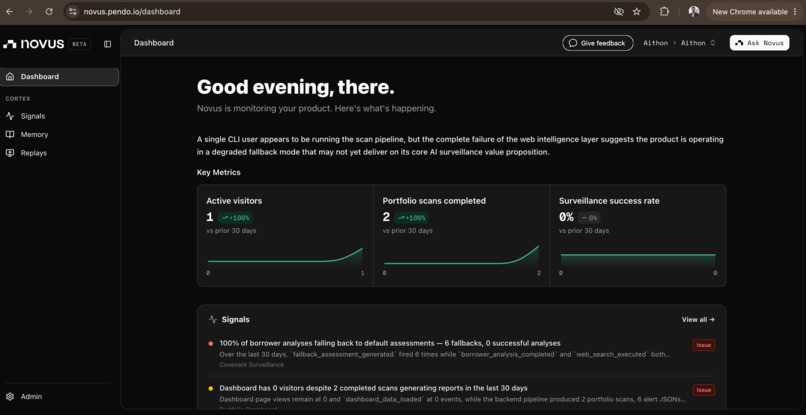The image size is (806, 415).
Task: Click the Portfolio scans completed trend chart
Action: point(462,256)
